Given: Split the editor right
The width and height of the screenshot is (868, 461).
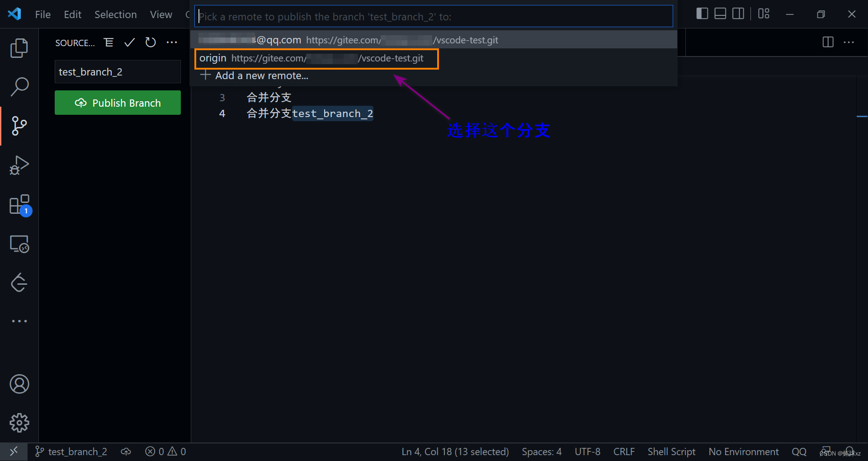Looking at the screenshot, I should click(828, 42).
